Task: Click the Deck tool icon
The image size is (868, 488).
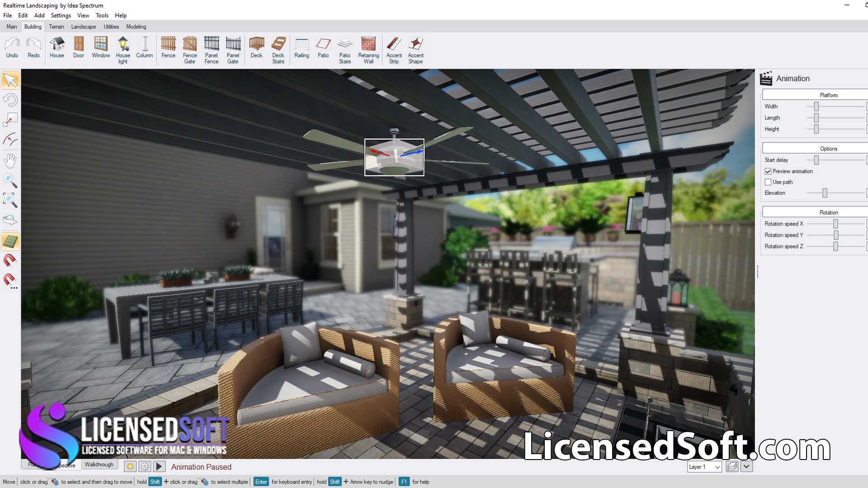Action: pyautogui.click(x=256, y=47)
